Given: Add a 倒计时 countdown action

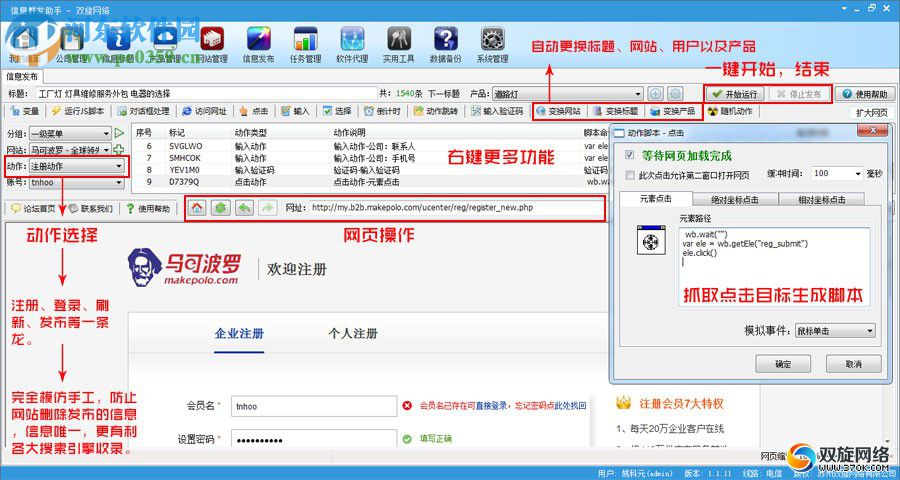Looking at the screenshot, I should [x=382, y=111].
